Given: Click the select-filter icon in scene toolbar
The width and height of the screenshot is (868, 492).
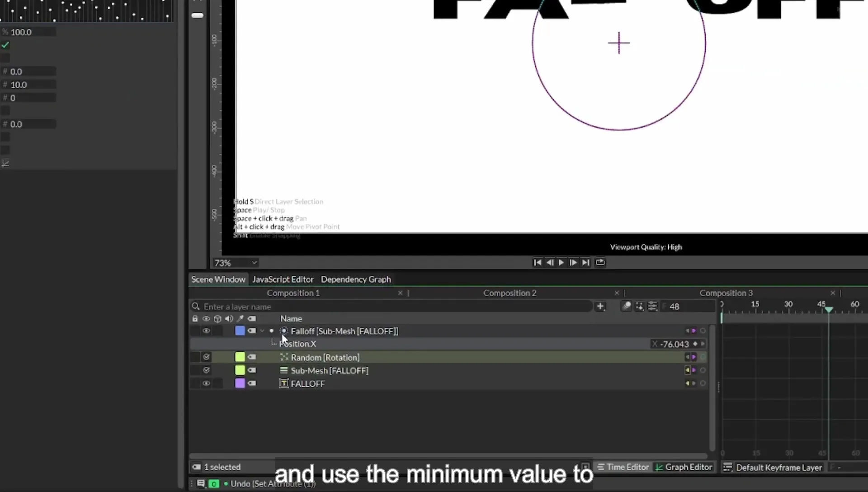Looking at the screenshot, I should click(640, 307).
